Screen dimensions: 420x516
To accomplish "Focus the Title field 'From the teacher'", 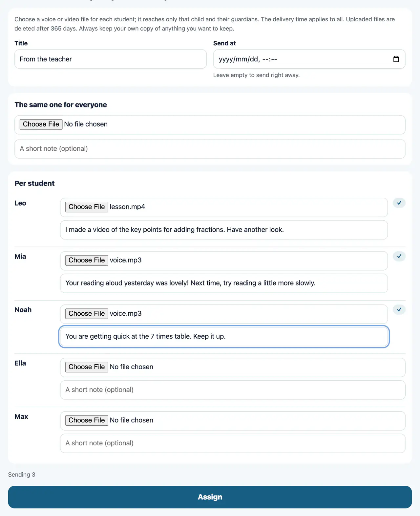I will tap(111, 59).
